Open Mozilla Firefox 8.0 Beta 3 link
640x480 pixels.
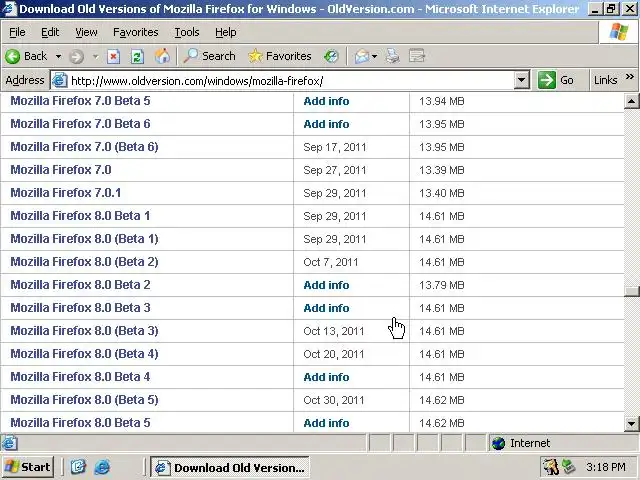(80, 307)
